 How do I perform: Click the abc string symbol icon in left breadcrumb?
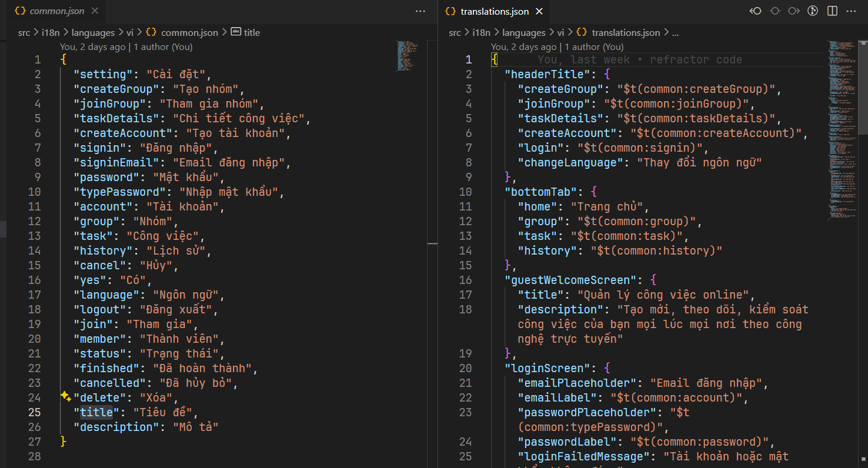(x=236, y=32)
